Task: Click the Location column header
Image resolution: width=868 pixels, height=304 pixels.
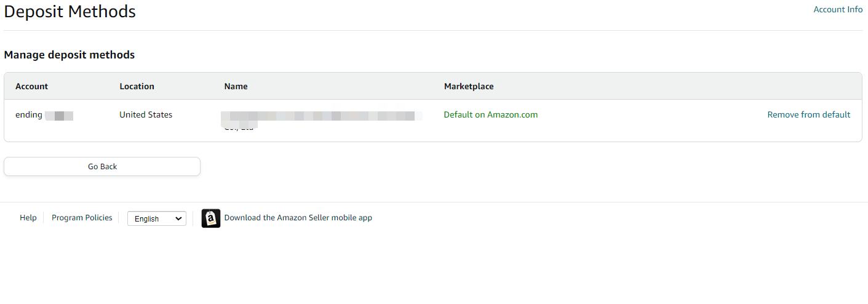Action: [x=137, y=86]
